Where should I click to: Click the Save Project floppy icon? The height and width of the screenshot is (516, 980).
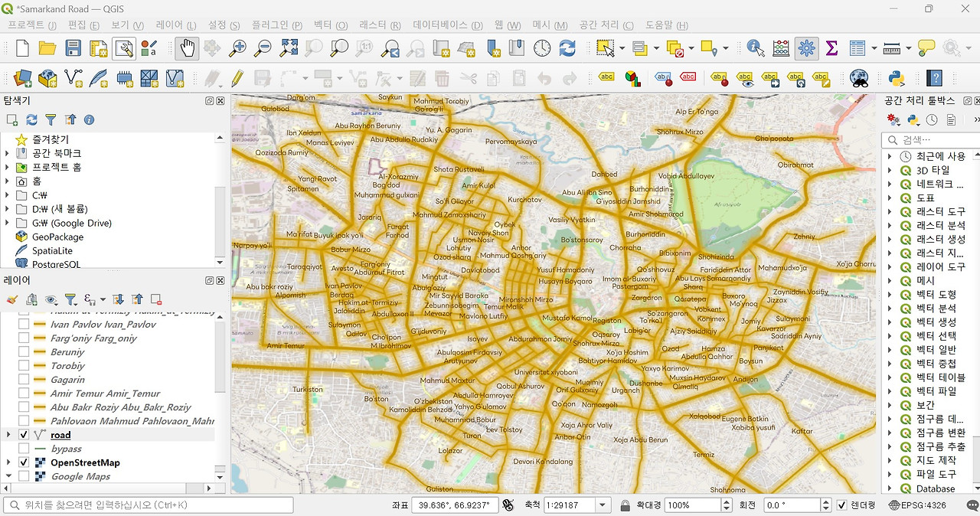click(x=73, y=48)
